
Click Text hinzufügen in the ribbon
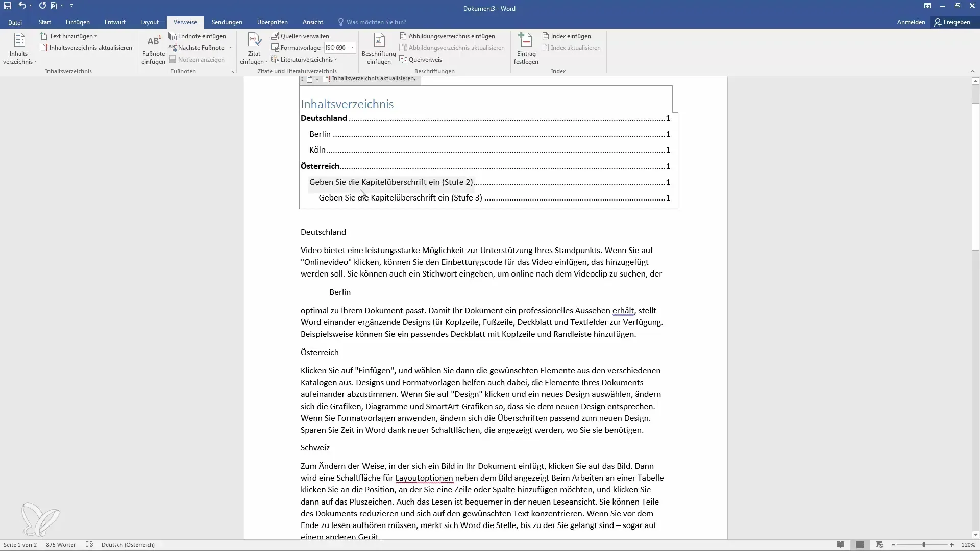pos(69,36)
